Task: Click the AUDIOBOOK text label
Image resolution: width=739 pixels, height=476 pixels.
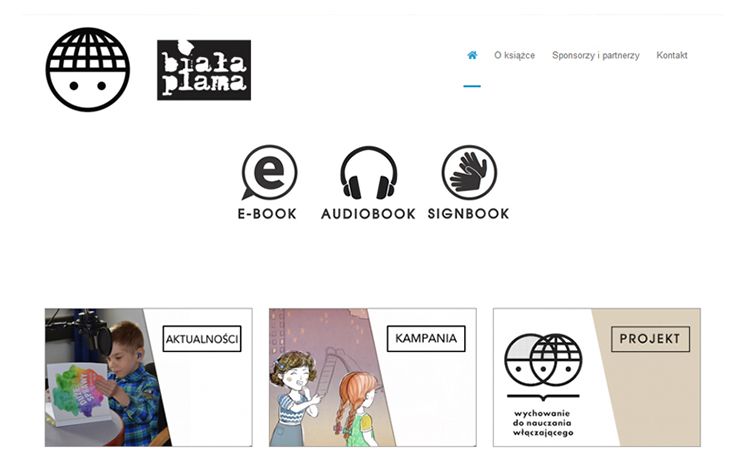Action: (368, 214)
